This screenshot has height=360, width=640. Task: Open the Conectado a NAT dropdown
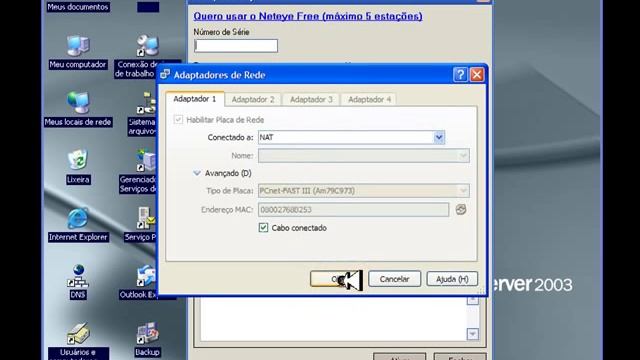[439, 138]
